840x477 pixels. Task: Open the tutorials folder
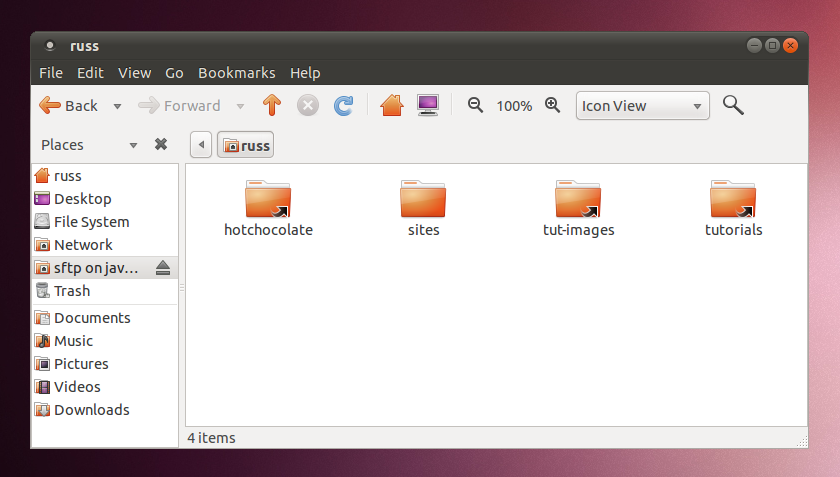tap(733, 208)
